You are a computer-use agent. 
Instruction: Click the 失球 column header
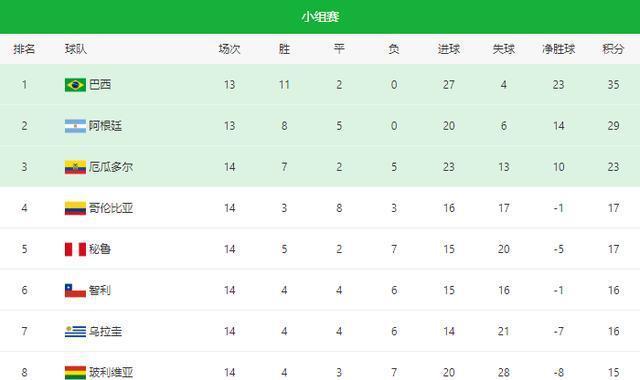[503, 49]
